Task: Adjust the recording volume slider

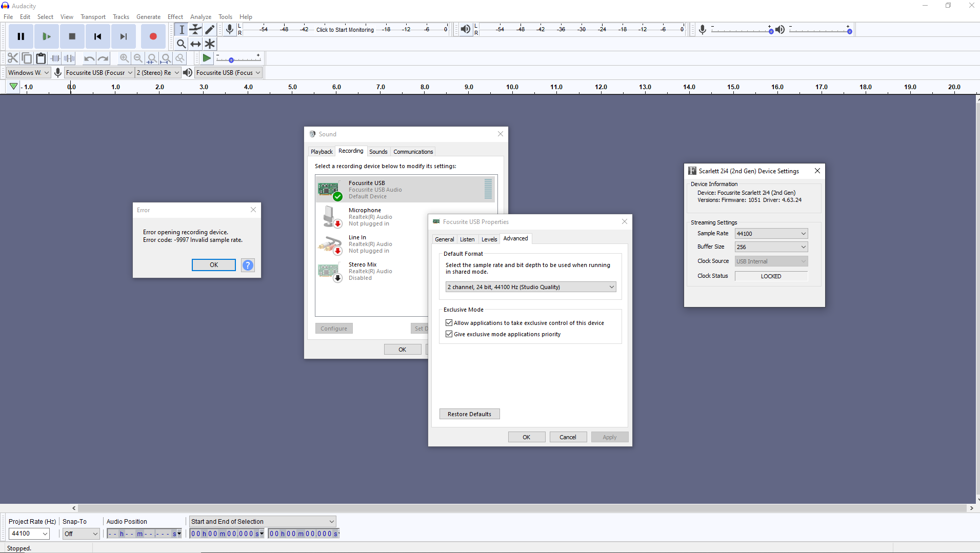Action: (742, 30)
